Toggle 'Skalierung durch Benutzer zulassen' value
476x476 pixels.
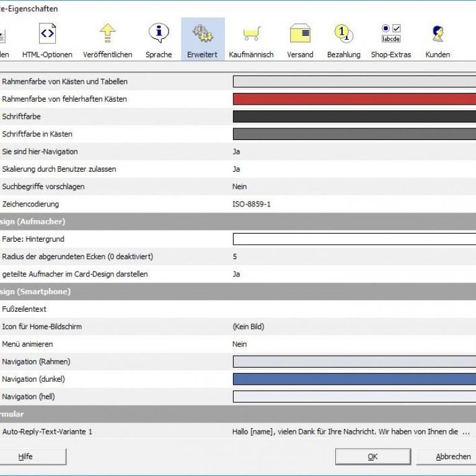(236, 169)
